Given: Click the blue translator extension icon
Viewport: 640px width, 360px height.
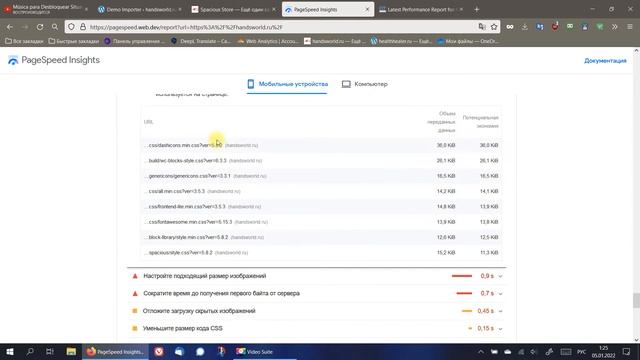Looking at the screenshot, I should point(540,27).
